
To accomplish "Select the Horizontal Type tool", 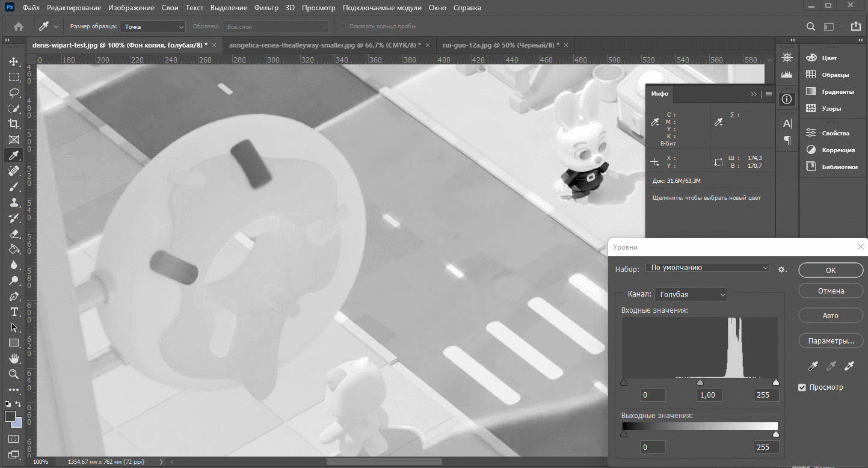I will tap(13, 312).
